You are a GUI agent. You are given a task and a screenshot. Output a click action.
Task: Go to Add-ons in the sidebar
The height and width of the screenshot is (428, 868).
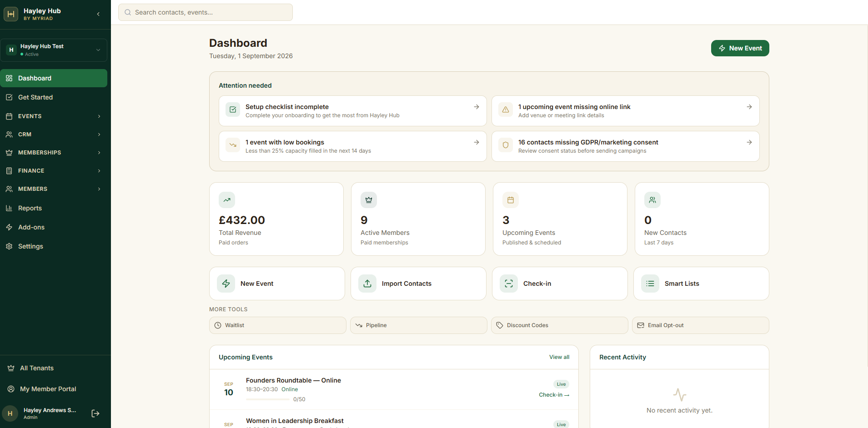(x=54, y=227)
